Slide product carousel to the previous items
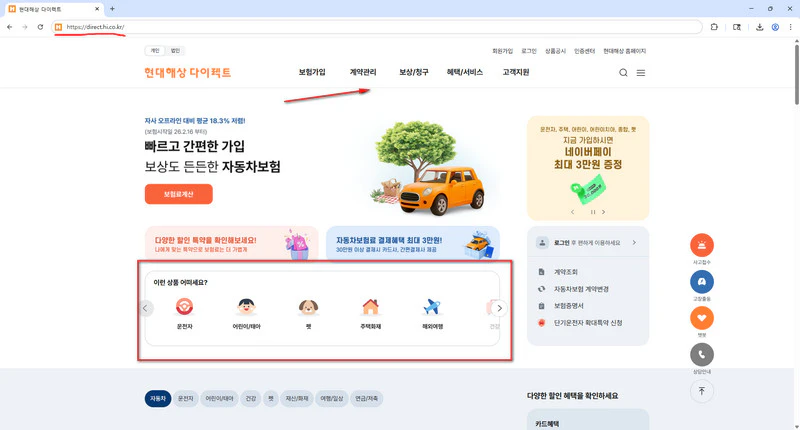The image size is (800, 430). click(x=145, y=308)
